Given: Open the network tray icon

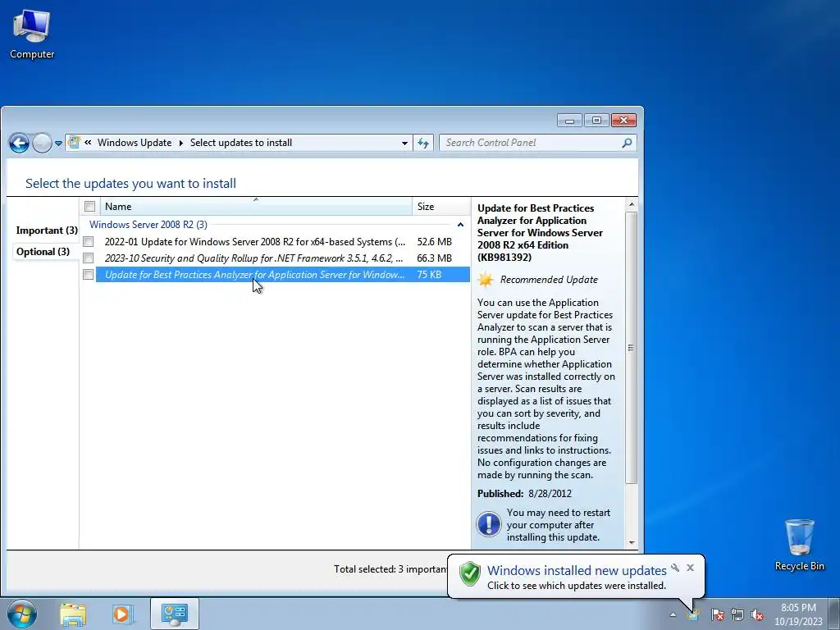Looking at the screenshot, I should point(737,614).
